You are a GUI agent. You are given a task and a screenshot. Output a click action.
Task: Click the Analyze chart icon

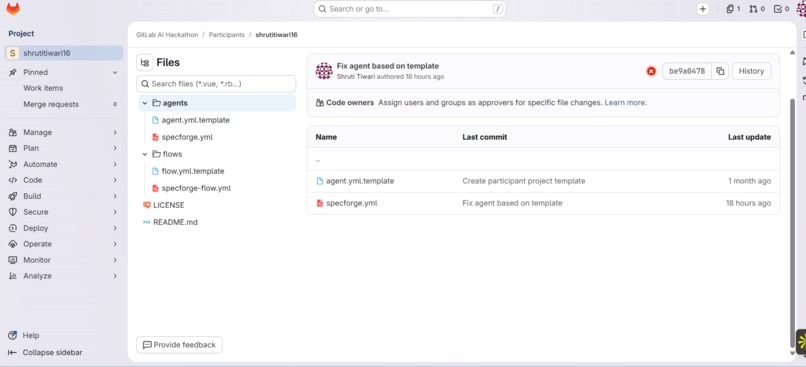click(13, 276)
